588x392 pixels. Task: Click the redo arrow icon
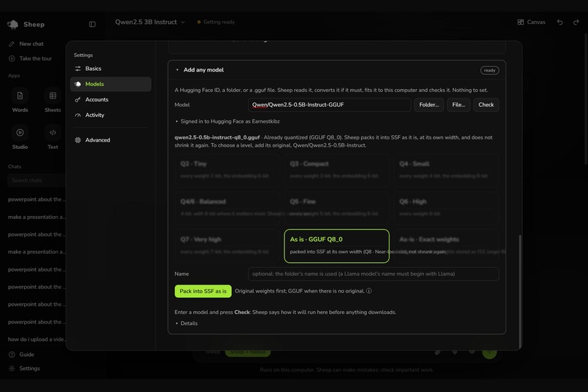coord(576,22)
